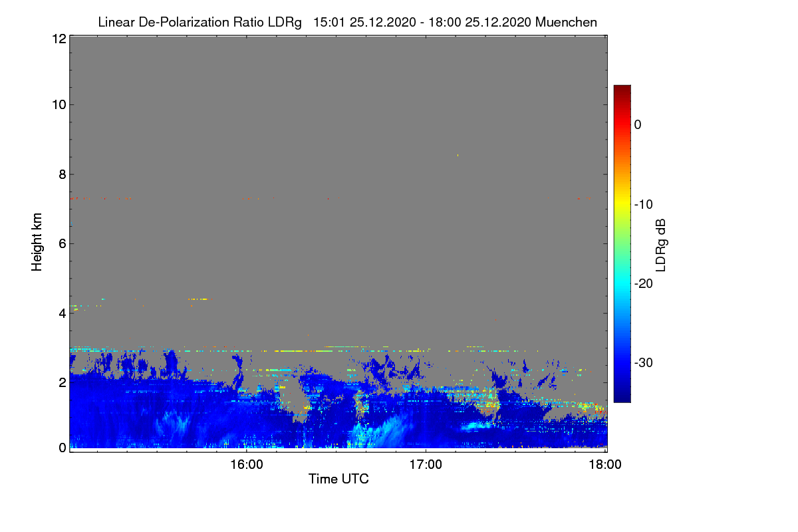This screenshot has width=798, height=532.
Task: Click the colorbar '-20' value label
Action: [x=643, y=284]
